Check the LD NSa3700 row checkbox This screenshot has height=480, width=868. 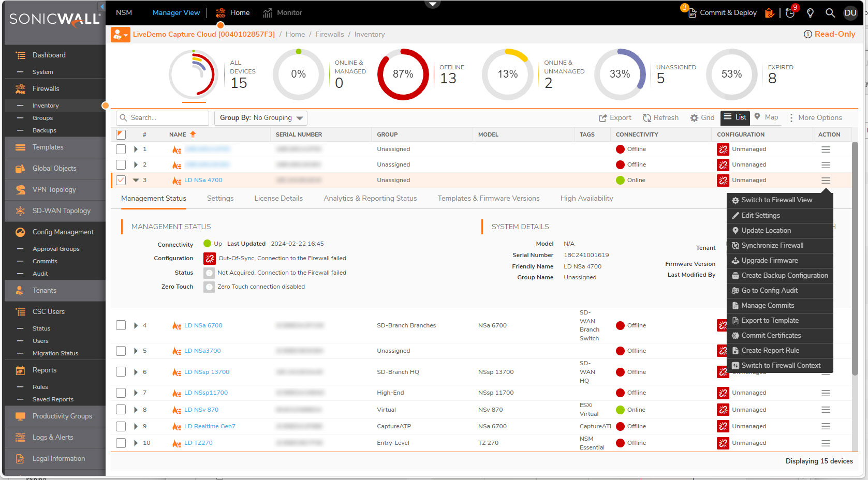121,351
